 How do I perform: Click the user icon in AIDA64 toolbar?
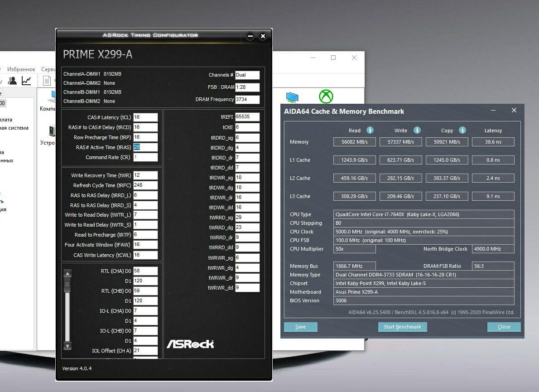[12, 81]
